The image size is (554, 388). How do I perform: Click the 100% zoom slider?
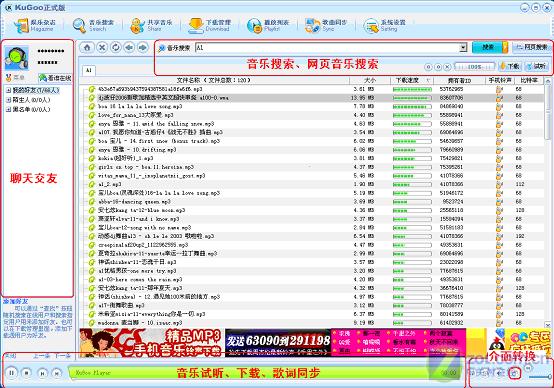point(475,66)
